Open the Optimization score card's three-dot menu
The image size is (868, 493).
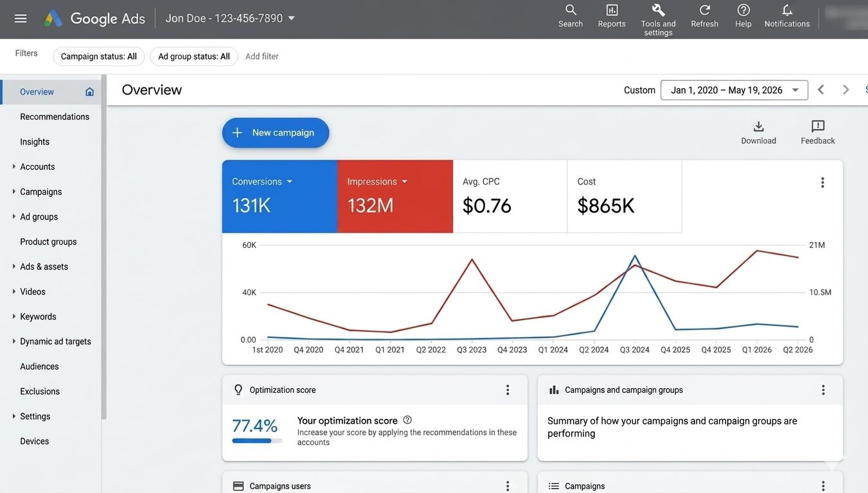[x=508, y=390]
